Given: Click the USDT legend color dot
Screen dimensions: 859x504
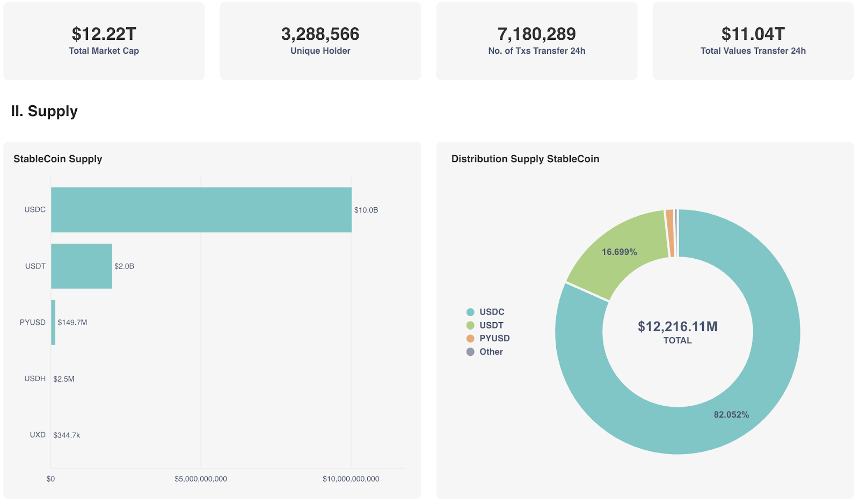Looking at the screenshot, I should (x=470, y=325).
